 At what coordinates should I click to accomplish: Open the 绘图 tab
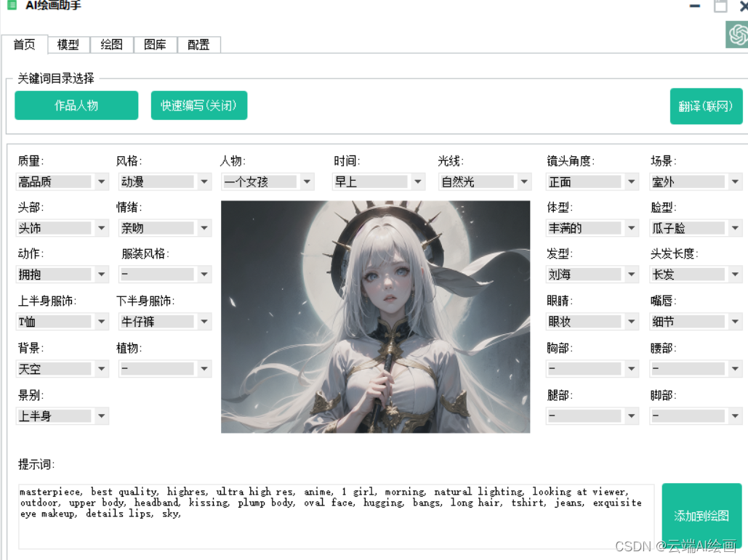[112, 45]
